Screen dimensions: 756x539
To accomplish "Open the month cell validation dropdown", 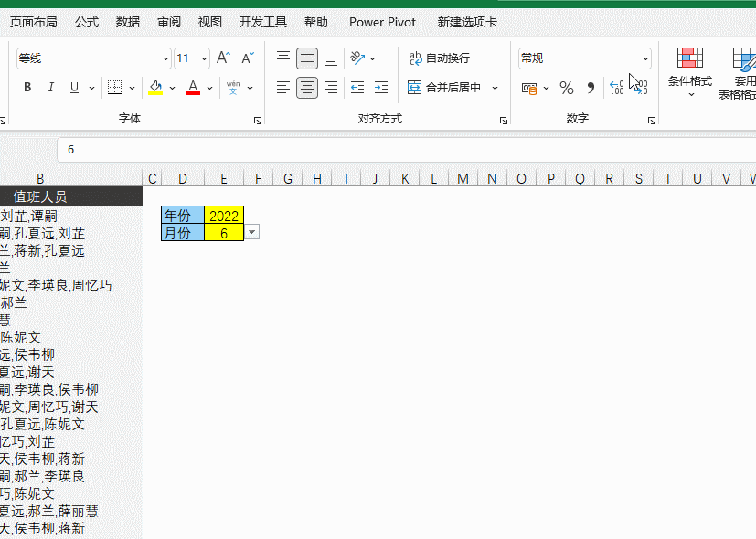I will click(251, 232).
